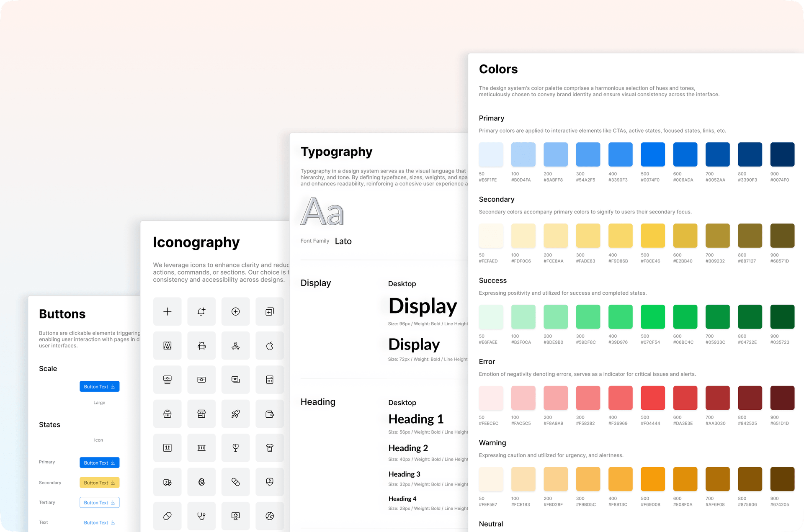This screenshot has height=532, width=804.
Task: Click the Secondary yellow Button Text button
Action: tap(99, 482)
